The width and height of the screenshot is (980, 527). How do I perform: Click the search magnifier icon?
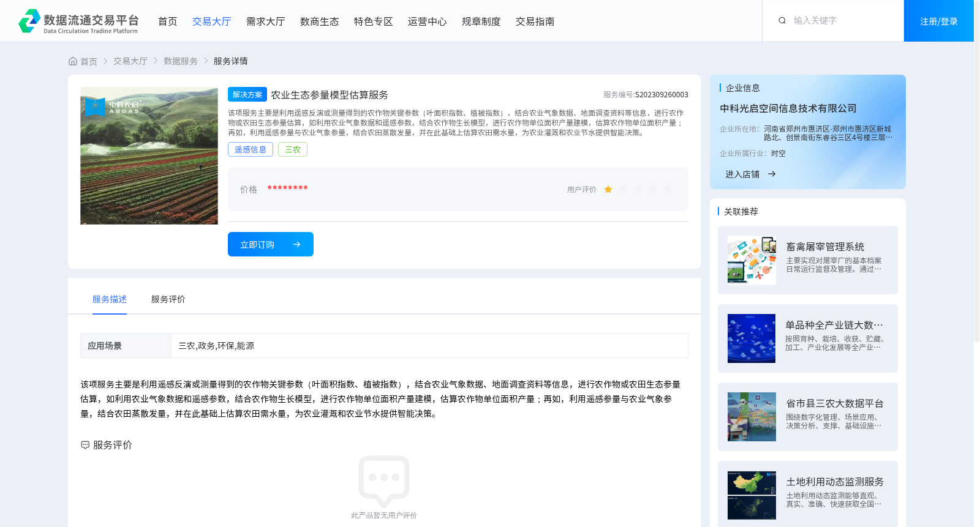click(782, 21)
